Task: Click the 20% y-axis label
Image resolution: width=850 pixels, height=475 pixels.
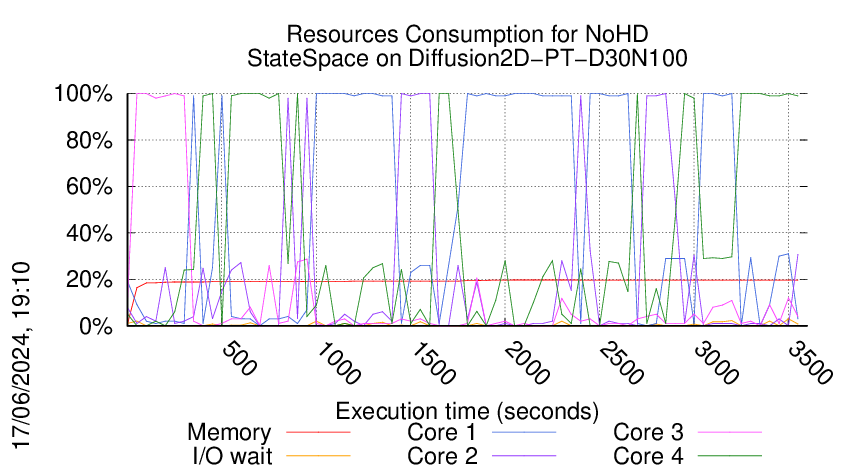Action: click(89, 280)
